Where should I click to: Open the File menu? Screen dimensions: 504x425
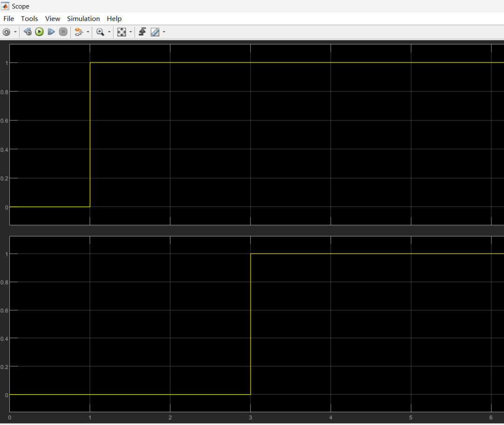coord(8,19)
